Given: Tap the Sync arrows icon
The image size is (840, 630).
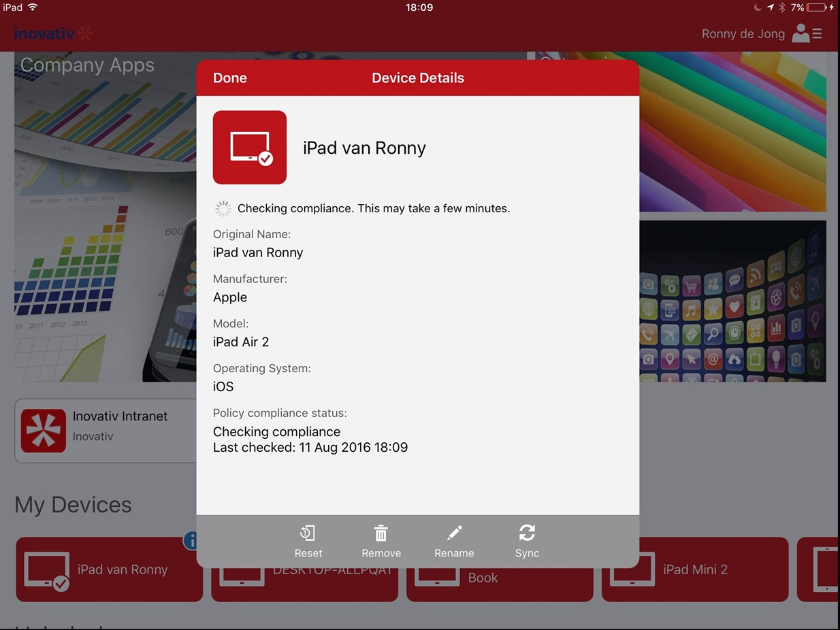Looking at the screenshot, I should (527, 533).
